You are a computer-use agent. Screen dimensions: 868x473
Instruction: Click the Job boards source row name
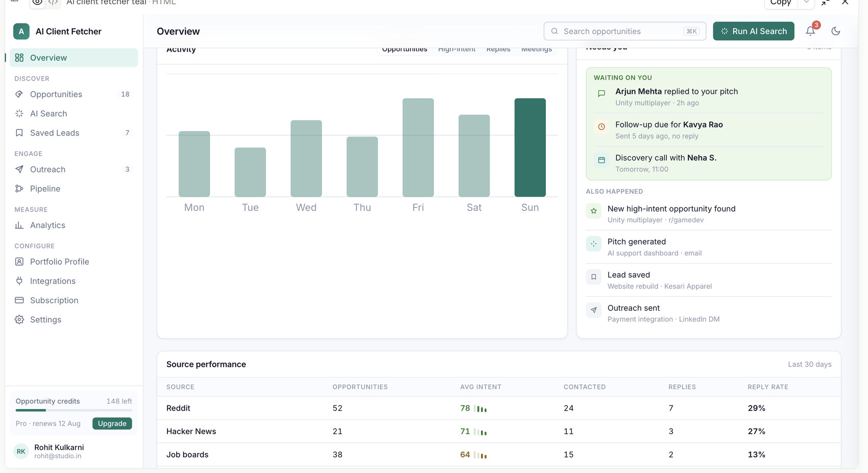[187, 455]
